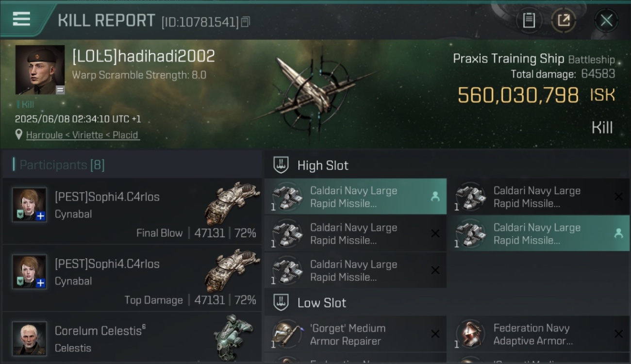The width and height of the screenshot is (631, 364).
Task: Open Corelum Celestis participant portrait
Action: point(30,338)
